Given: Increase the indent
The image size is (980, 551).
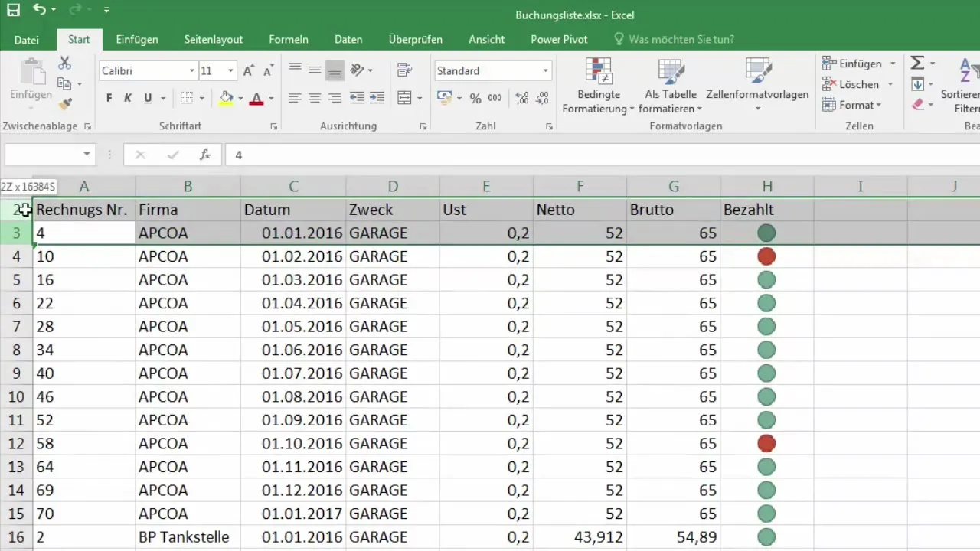Looking at the screenshot, I should point(377,98).
